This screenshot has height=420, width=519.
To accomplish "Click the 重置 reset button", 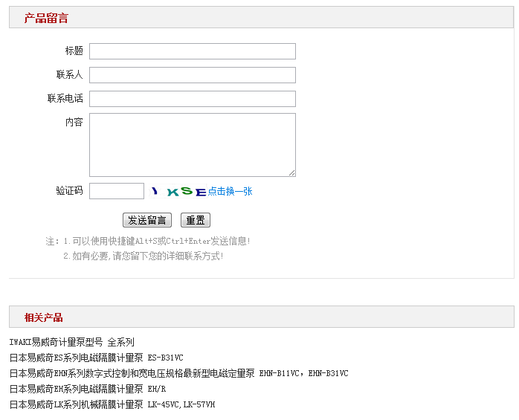I will pyautogui.click(x=196, y=220).
